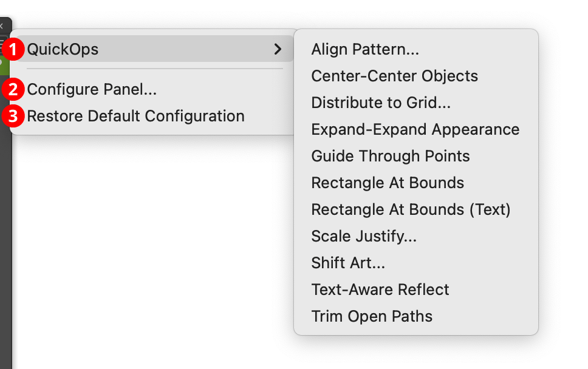Select Center-Center Objects
This screenshot has width=588, height=369.
pyautogui.click(x=394, y=76)
